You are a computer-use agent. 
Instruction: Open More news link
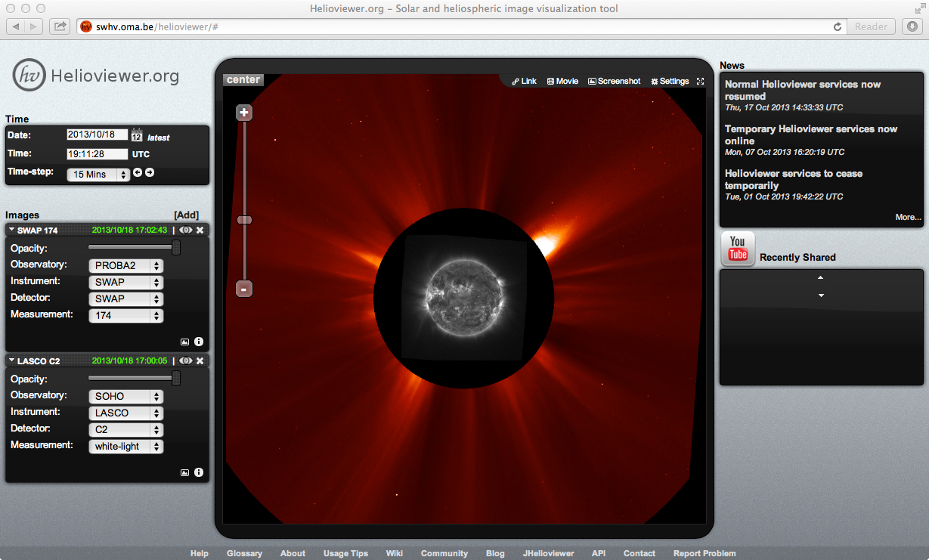coord(908,217)
